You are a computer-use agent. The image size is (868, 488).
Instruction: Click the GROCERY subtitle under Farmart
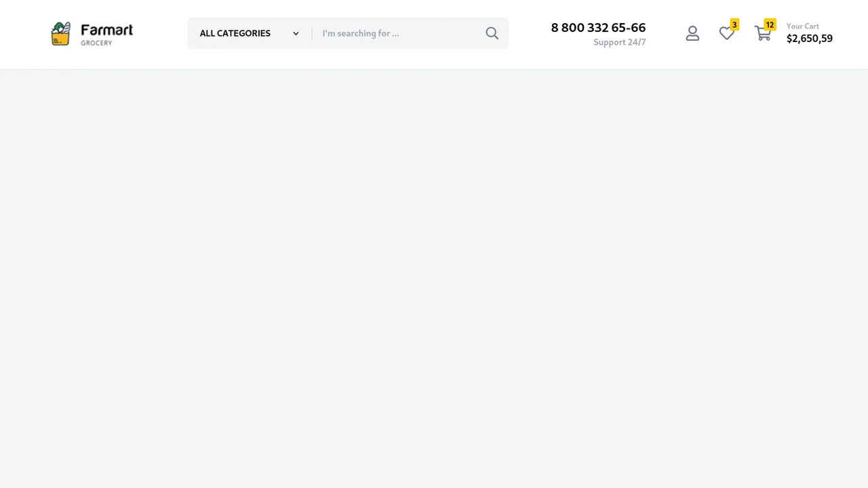point(96,43)
